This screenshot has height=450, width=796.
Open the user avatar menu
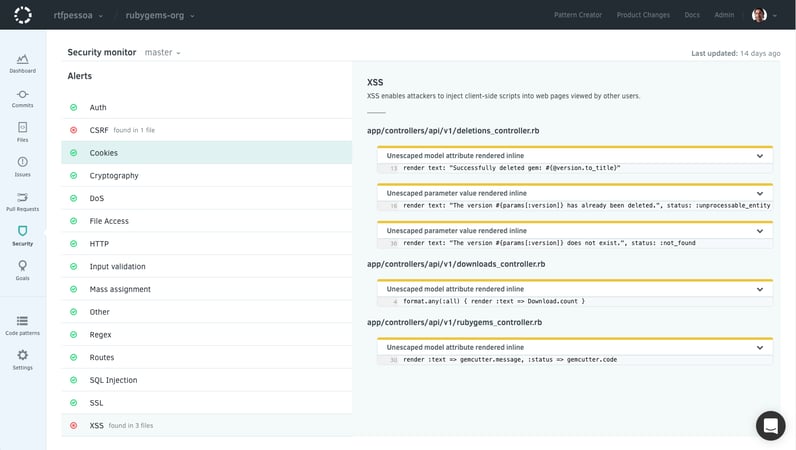click(763, 15)
